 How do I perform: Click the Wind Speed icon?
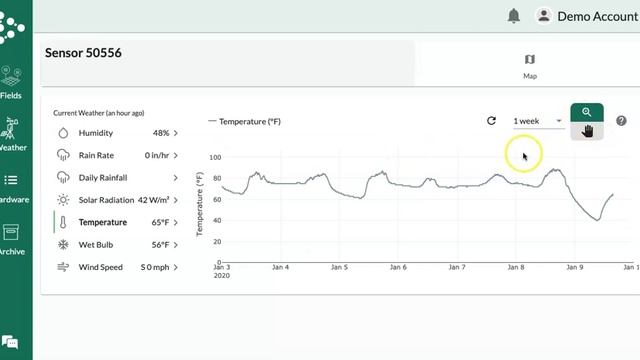(63, 267)
